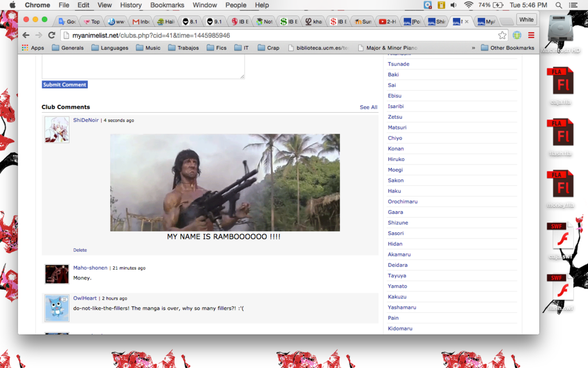Open the Chrome hamburger menu
The image size is (588, 368).
(531, 35)
